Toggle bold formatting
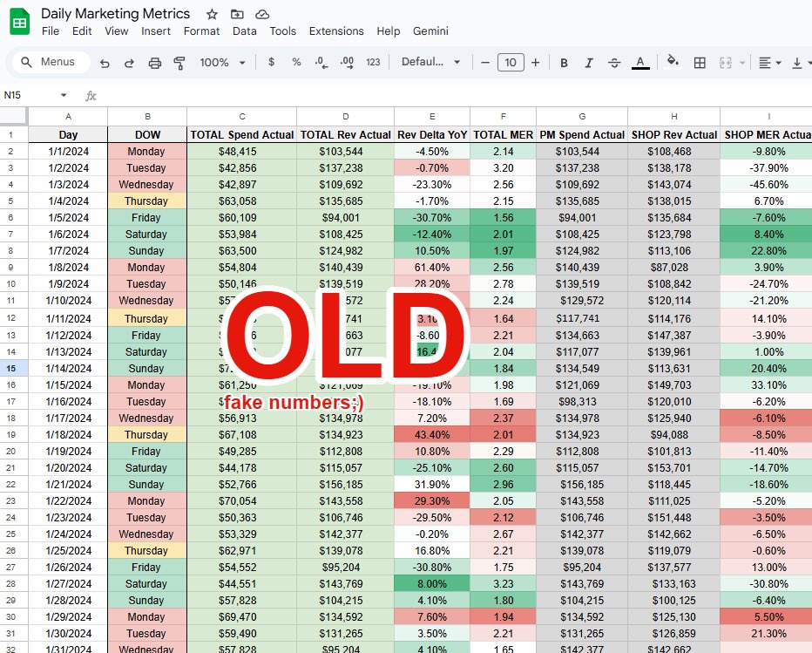The width and height of the screenshot is (812, 653). [x=564, y=63]
